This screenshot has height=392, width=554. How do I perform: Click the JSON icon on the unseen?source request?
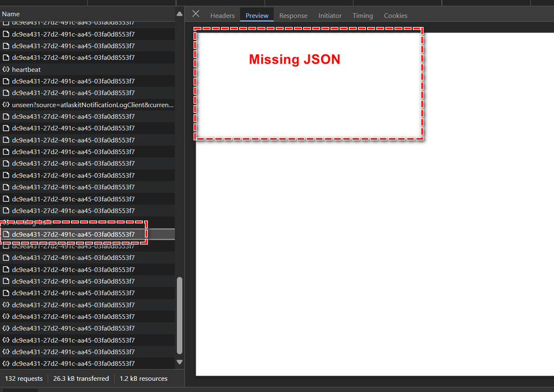[5, 104]
